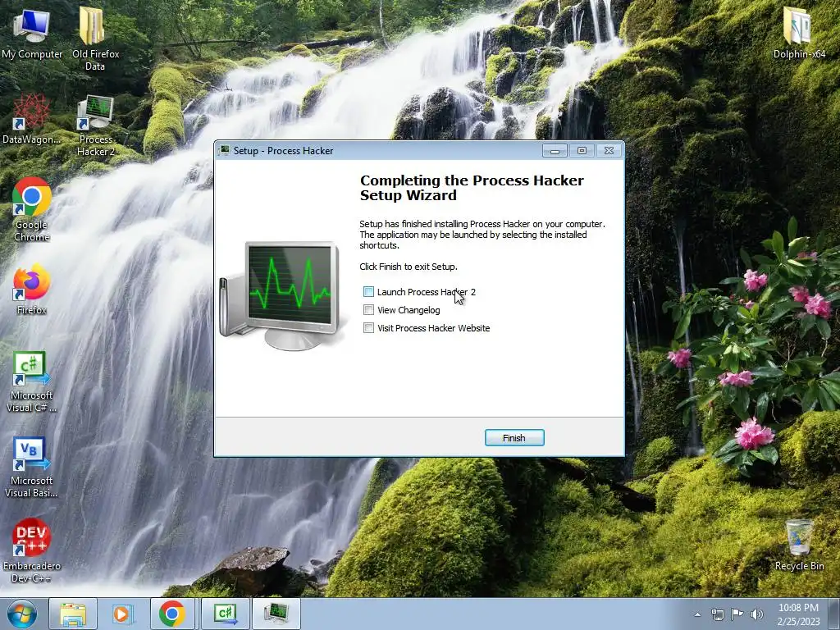840x630 pixels.
Task: Open the Action Center flag icon
Action: point(737,614)
